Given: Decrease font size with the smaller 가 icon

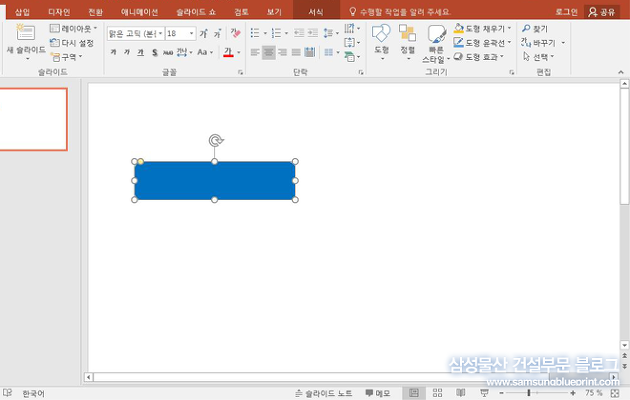Looking at the screenshot, I should [217, 33].
